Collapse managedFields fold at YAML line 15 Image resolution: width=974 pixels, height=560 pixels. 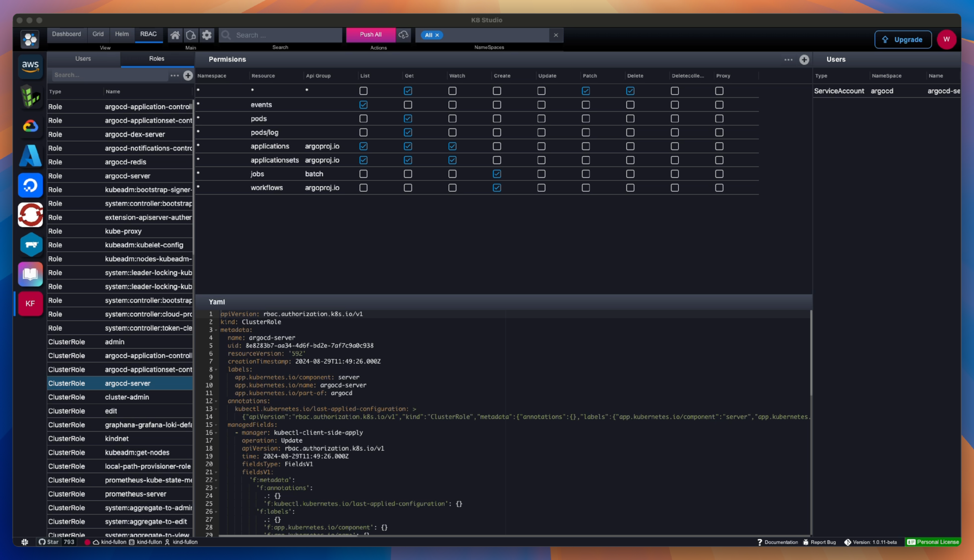(x=216, y=425)
